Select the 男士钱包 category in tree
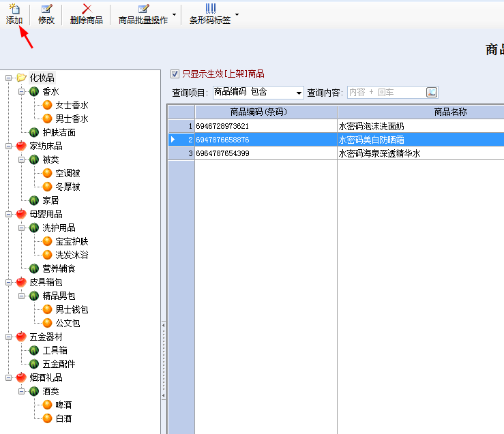Viewport: 504px width, 434px height. (72, 309)
